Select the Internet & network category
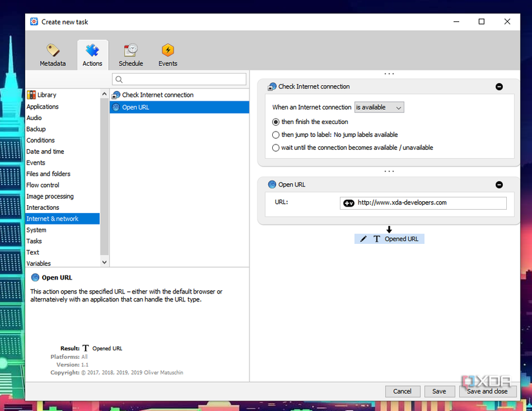Screen dimensions: 532x411 coord(63,219)
